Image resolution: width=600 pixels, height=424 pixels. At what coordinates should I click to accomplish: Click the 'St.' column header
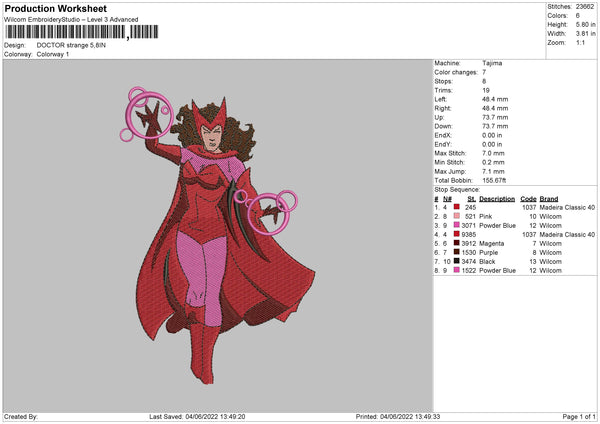tap(471, 199)
